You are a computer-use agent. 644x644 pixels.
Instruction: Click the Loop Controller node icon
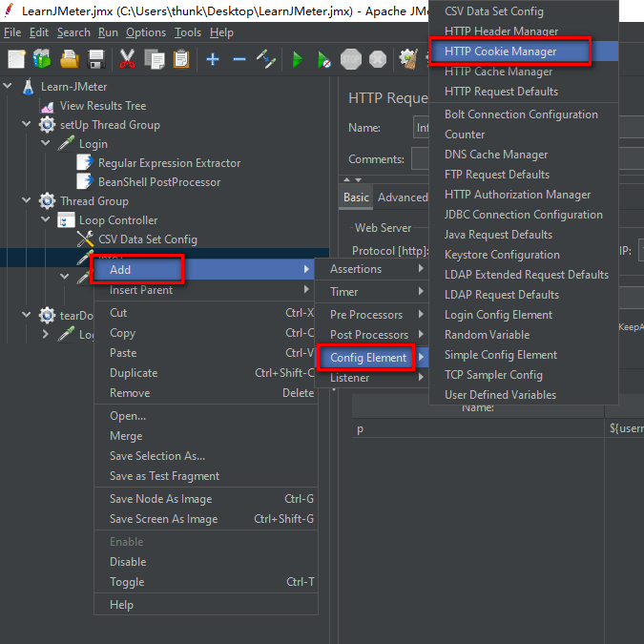[x=66, y=220]
